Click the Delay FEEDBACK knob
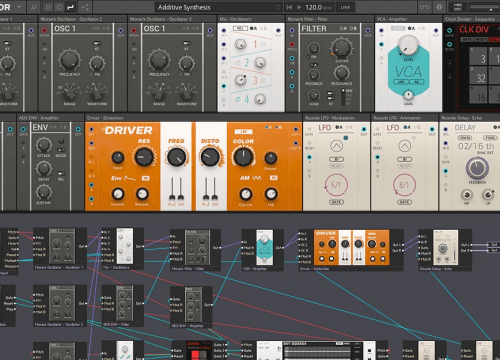This screenshot has width=500, height=360. (x=477, y=168)
